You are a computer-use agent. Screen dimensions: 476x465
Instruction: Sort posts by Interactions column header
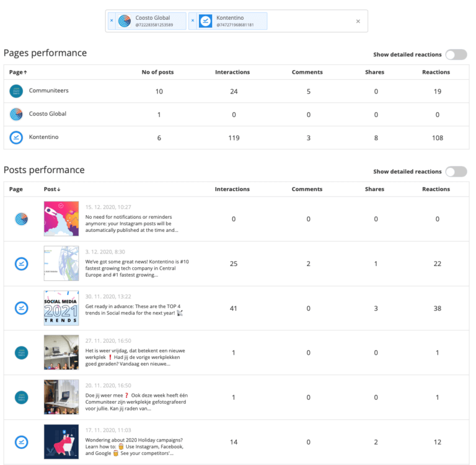tap(232, 189)
